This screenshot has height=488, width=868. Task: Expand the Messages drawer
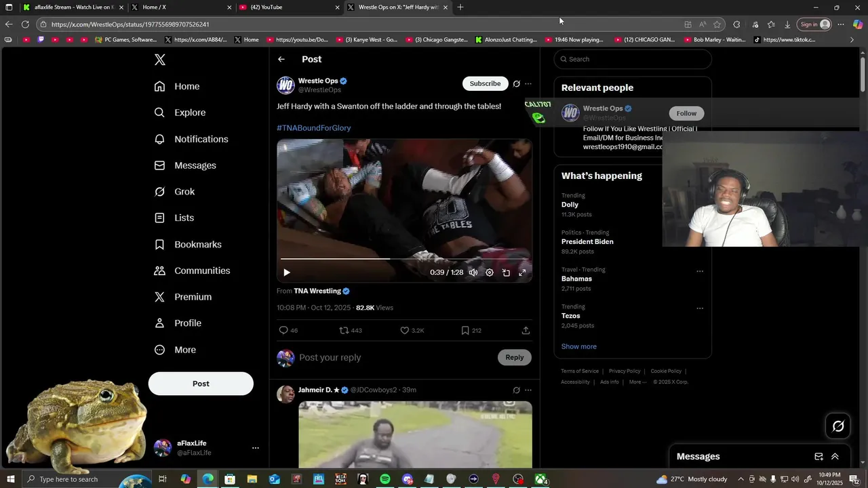coord(835,457)
